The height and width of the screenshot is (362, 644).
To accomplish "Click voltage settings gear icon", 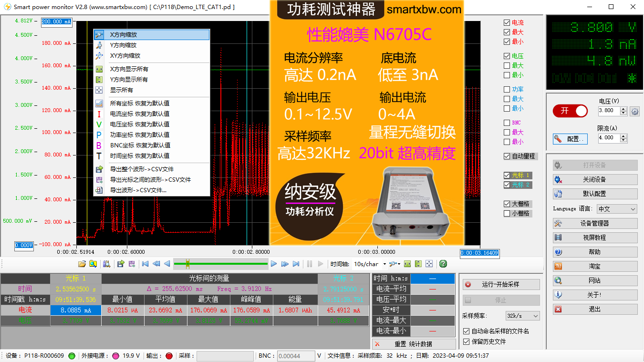I will click(x=634, y=111).
